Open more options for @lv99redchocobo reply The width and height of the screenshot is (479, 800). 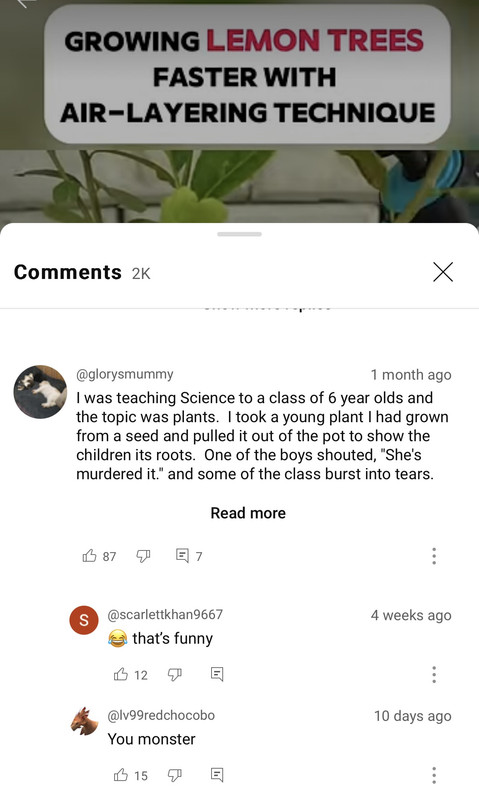click(x=434, y=775)
